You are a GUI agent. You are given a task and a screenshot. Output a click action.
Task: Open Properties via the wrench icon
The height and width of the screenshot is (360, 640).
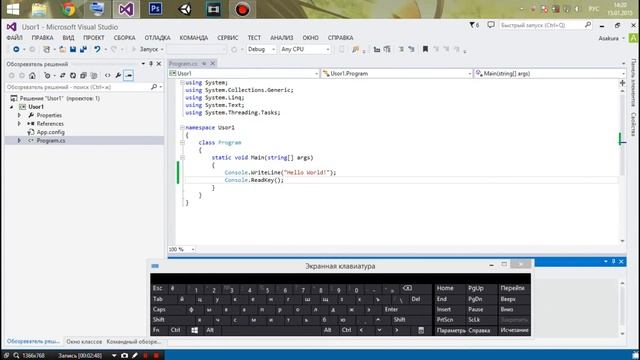coord(118,76)
